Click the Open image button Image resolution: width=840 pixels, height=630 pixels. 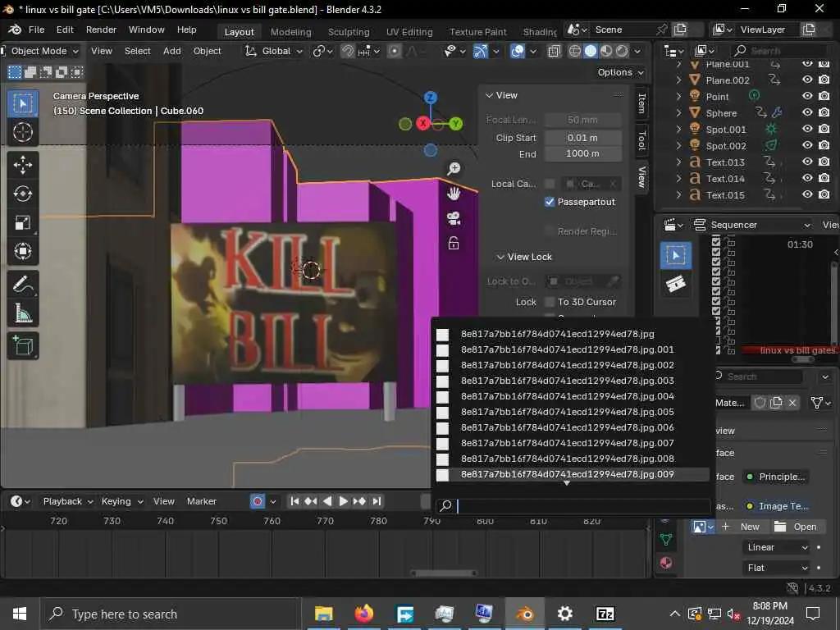797,527
